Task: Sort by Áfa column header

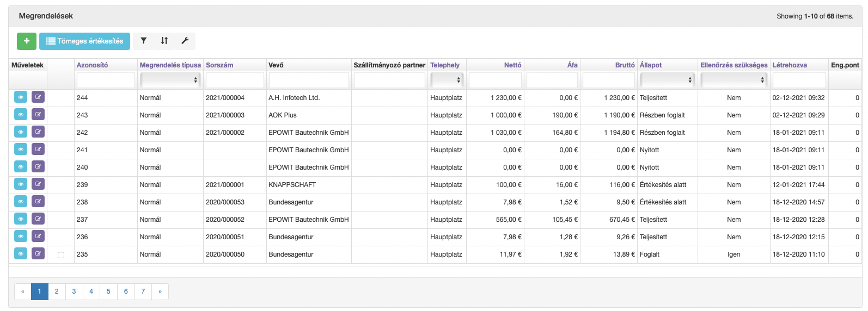Action: coord(572,65)
